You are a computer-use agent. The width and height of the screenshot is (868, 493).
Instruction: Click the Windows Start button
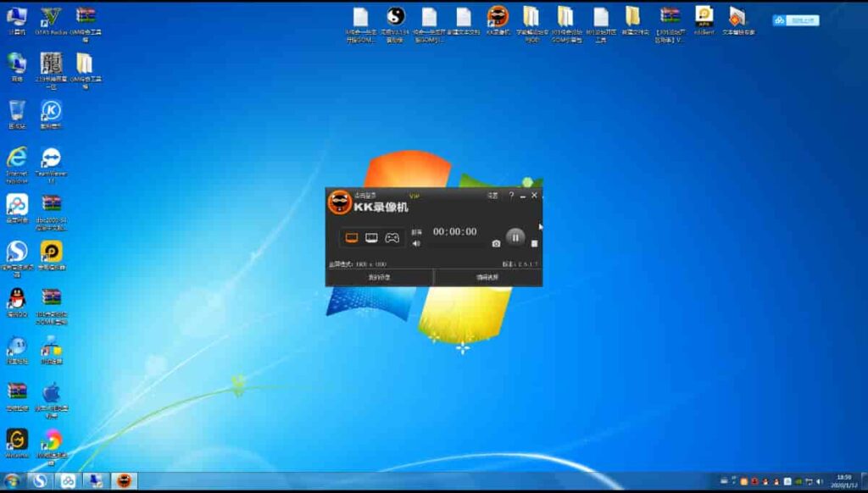point(12,481)
